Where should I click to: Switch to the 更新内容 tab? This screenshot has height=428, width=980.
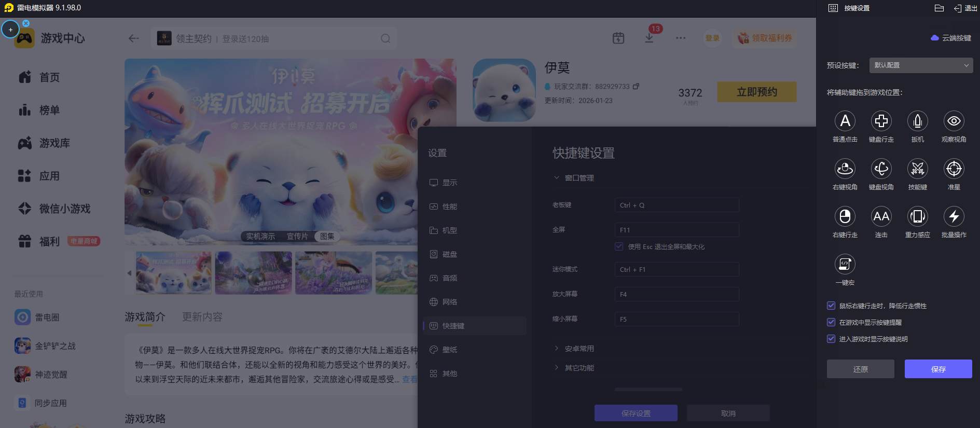202,316
